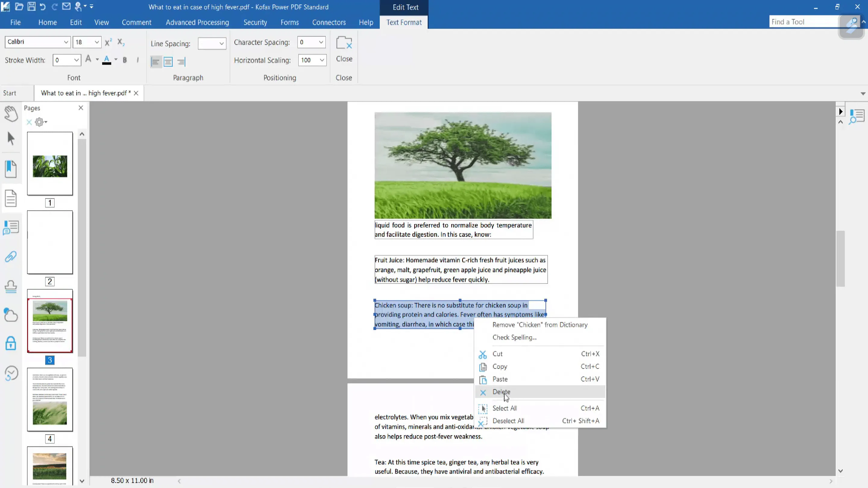Open the Stamps panel icon

pos(11,287)
